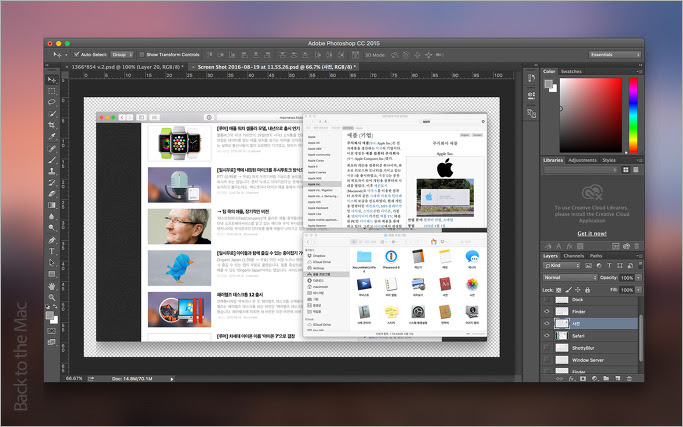Open the Layers panel flyout menu

tap(639, 256)
